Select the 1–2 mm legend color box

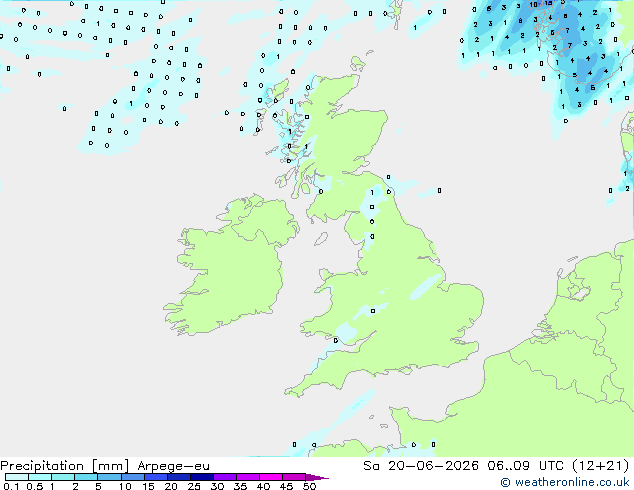coord(63,477)
